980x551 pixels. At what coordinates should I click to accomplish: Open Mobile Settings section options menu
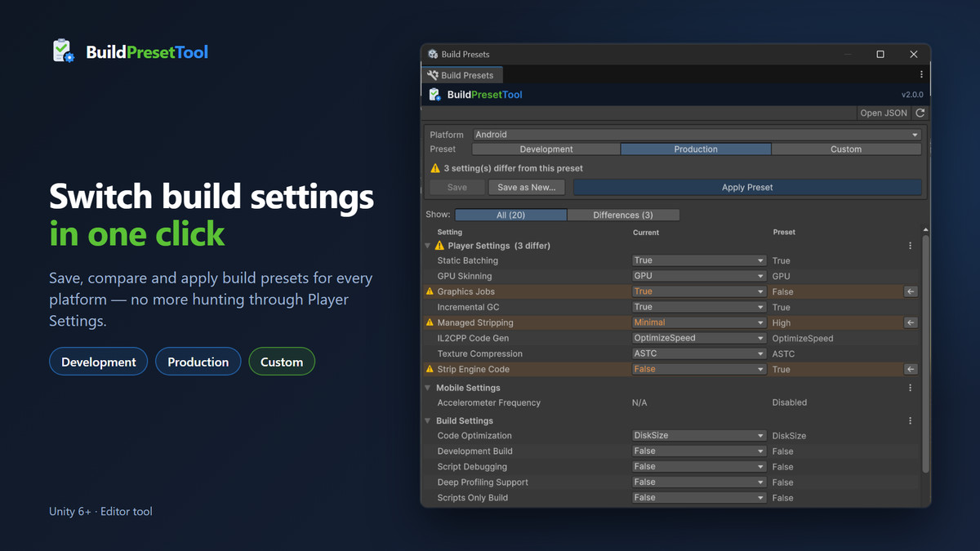point(911,388)
